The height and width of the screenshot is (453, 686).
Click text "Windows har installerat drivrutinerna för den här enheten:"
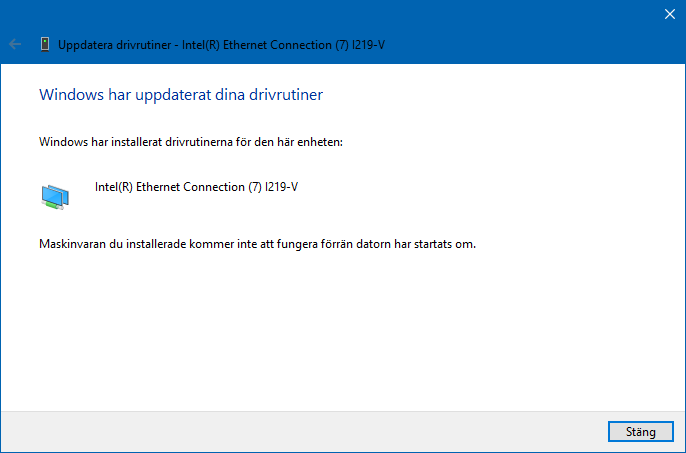[x=191, y=142]
